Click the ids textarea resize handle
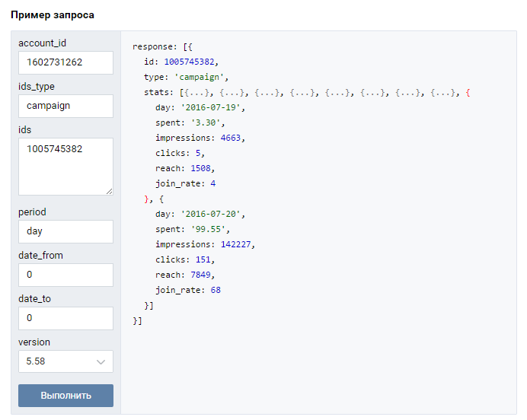 coord(109,192)
